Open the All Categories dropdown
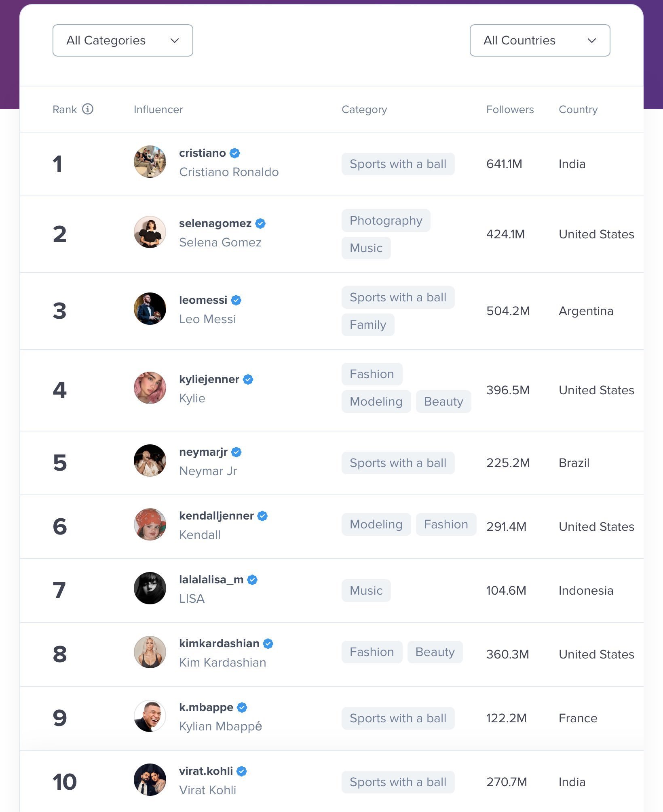Image resolution: width=663 pixels, height=812 pixels. [x=123, y=40]
